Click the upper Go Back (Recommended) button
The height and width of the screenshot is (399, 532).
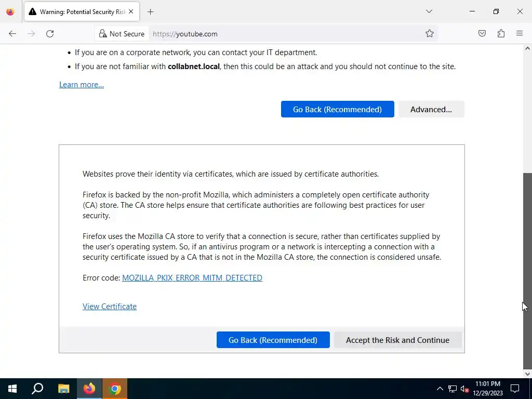[x=337, y=109]
